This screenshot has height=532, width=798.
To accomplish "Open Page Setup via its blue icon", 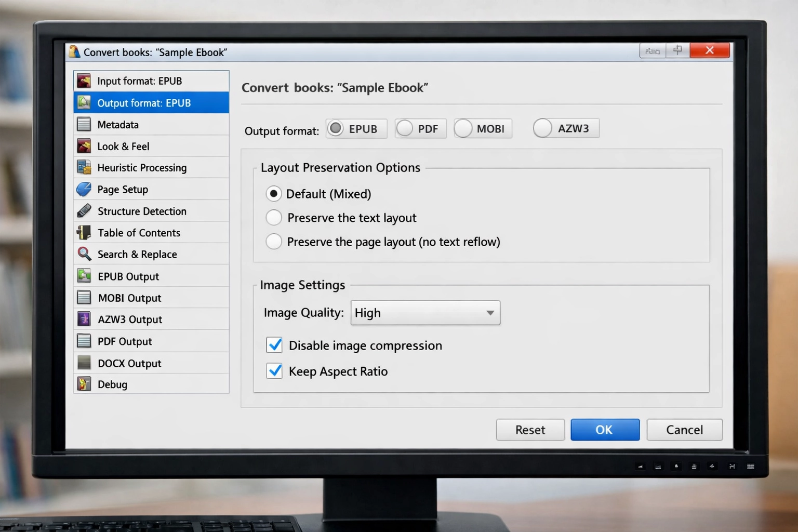I will (84, 189).
